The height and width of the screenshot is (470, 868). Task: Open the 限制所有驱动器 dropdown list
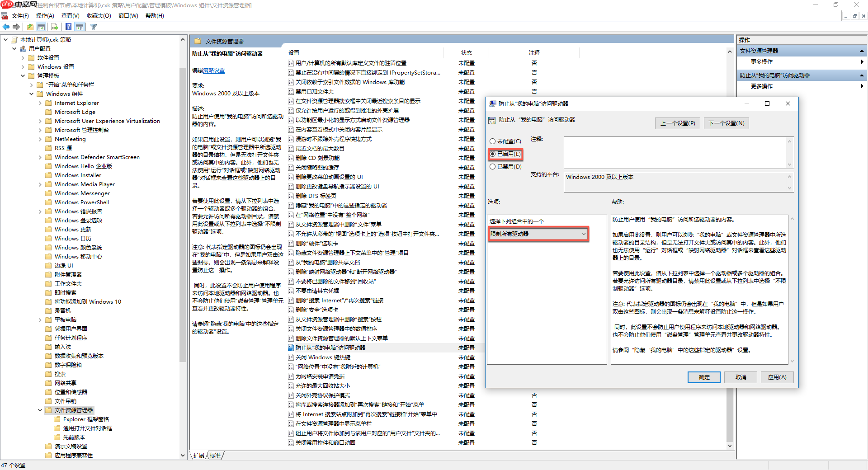pyautogui.click(x=538, y=234)
